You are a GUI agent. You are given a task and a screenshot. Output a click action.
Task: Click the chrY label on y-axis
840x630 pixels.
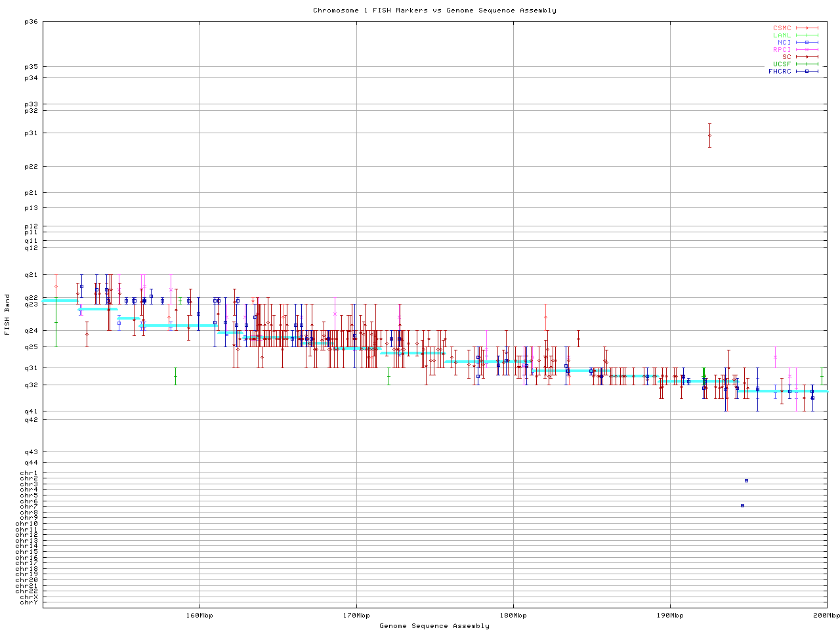click(29, 602)
